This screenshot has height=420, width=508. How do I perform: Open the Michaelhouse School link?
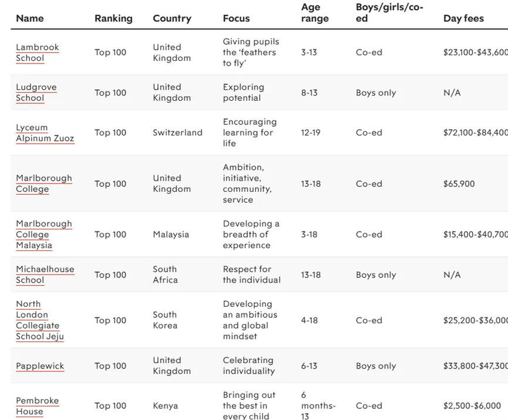coord(45,275)
